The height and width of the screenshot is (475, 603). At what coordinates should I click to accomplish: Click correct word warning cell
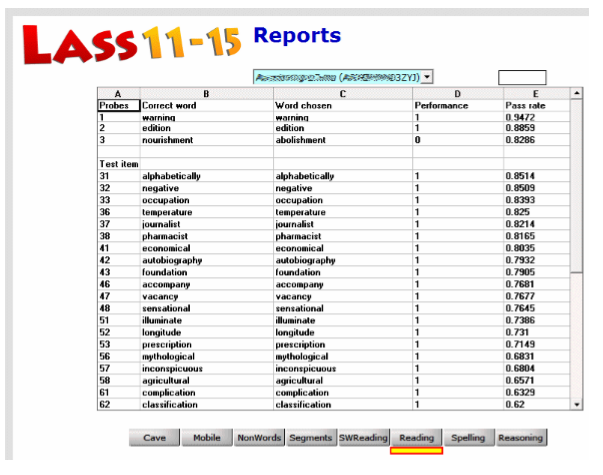[207, 117]
